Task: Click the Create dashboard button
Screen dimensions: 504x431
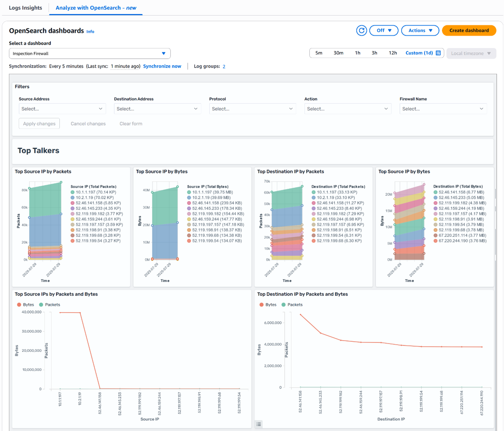Action: (x=469, y=30)
